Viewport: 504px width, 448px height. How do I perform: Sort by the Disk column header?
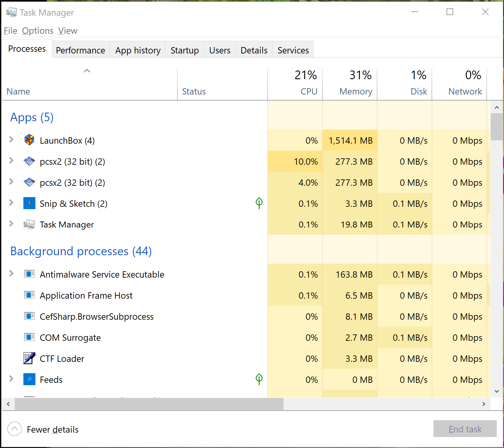(x=404, y=84)
